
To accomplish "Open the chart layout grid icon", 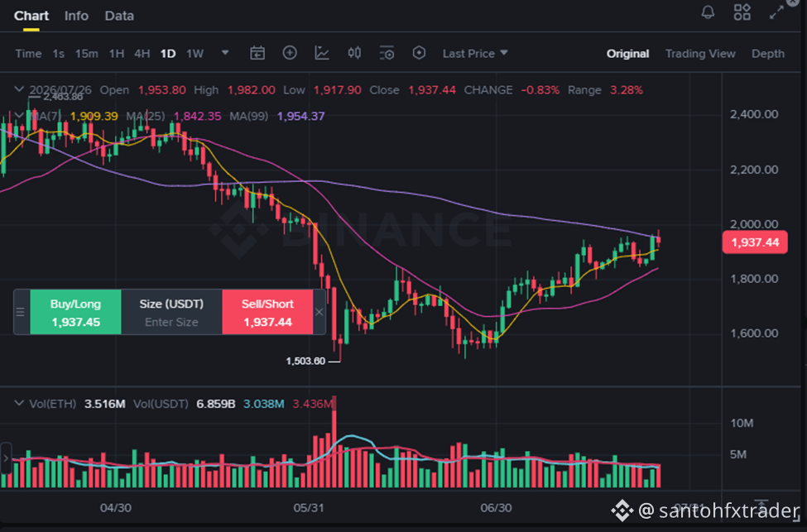I will [x=742, y=12].
